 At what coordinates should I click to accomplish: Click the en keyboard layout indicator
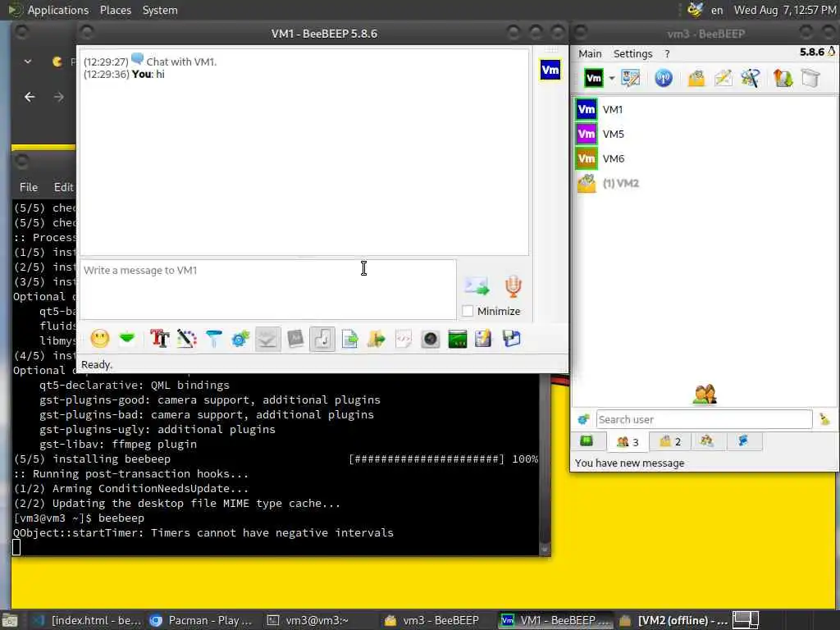pos(717,10)
